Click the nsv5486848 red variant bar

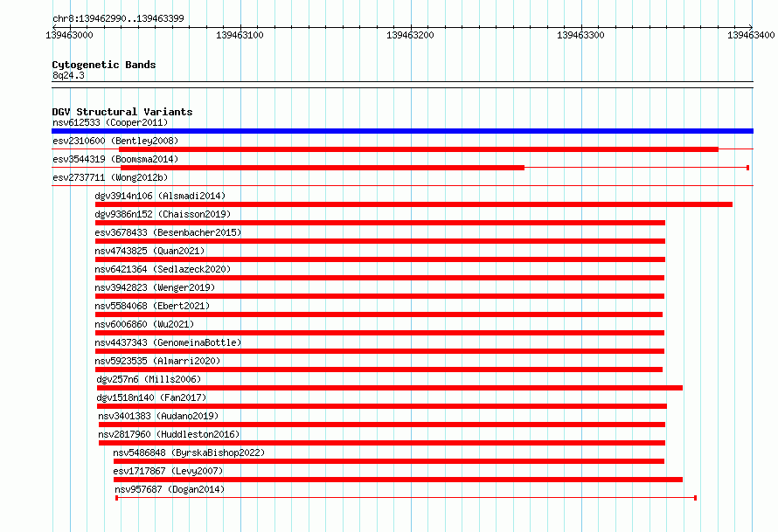tap(389, 461)
